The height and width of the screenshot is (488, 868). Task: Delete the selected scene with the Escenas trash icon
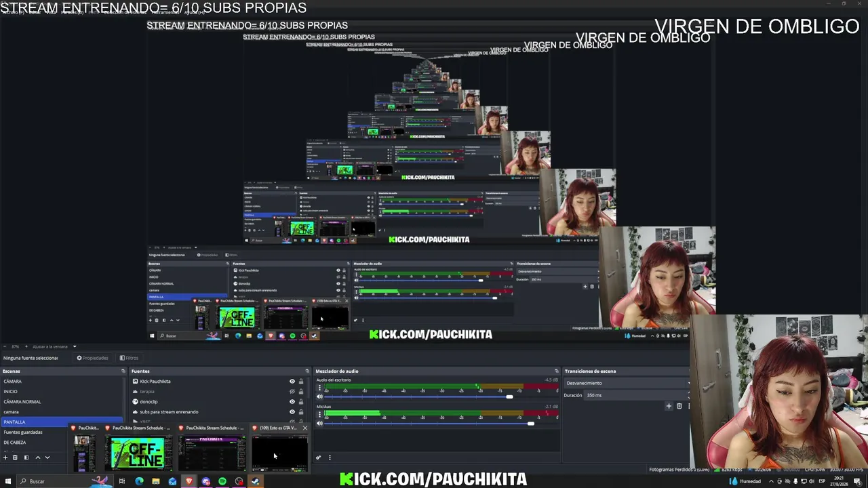tap(15, 457)
